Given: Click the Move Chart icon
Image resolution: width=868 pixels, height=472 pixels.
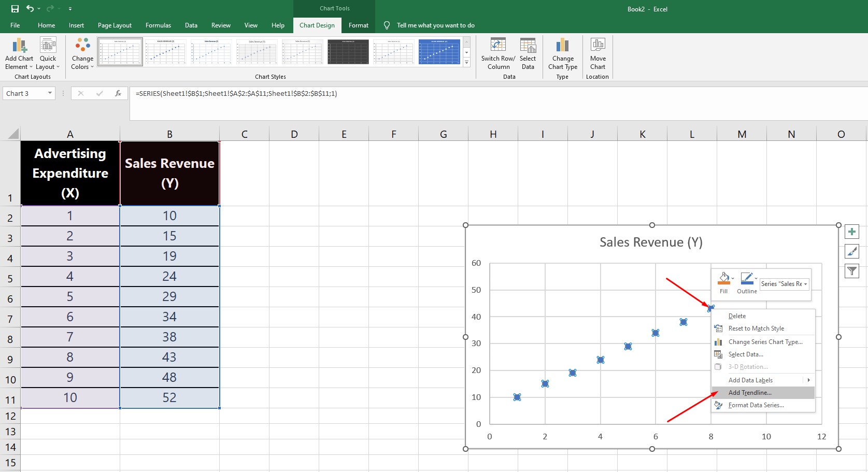Looking at the screenshot, I should point(597,46).
